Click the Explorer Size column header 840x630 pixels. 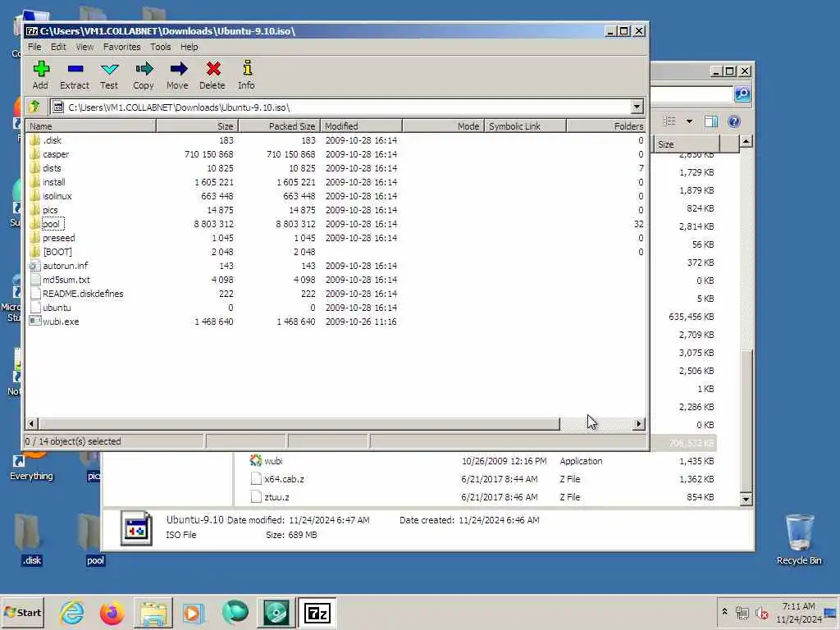click(687, 144)
